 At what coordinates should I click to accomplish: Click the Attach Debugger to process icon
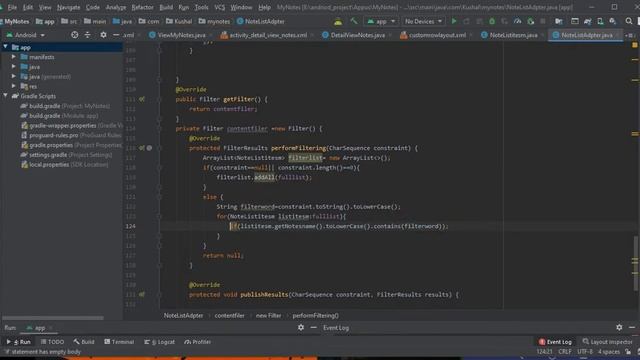pyautogui.click(x=530, y=21)
